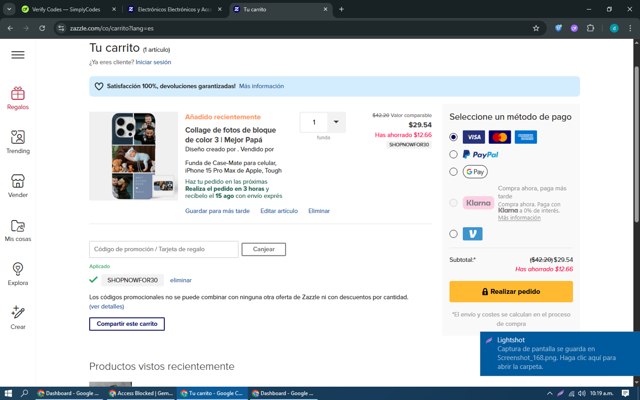Image resolution: width=640 pixels, height=400 pixels.
Task: Switch to the Electrónicos tab
Action: coord(174,9)
